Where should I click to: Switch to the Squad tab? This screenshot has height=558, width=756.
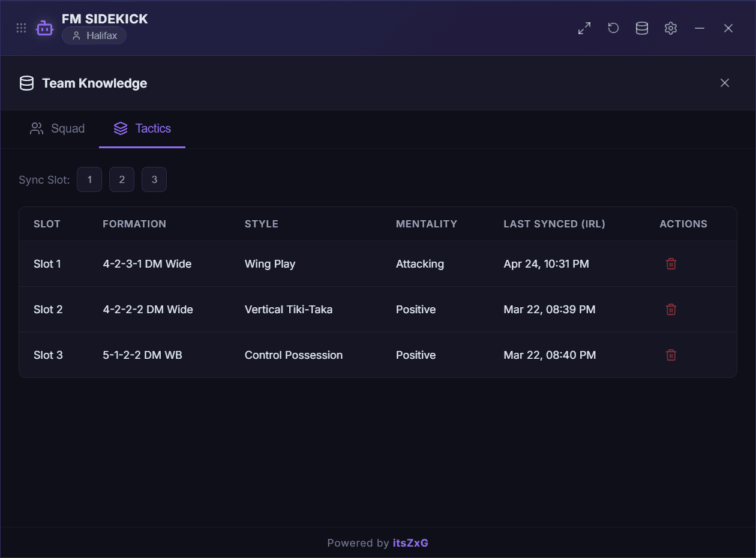(x=57, y=128)
